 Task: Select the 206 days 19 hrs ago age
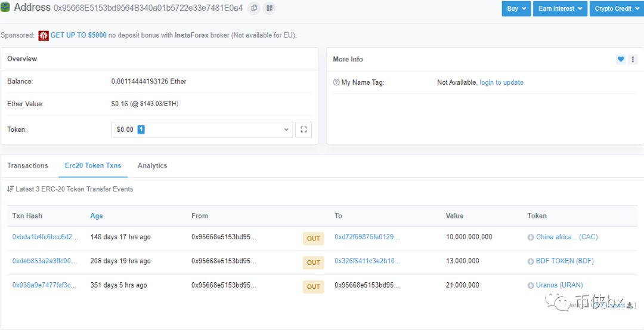tap(120, 261)
